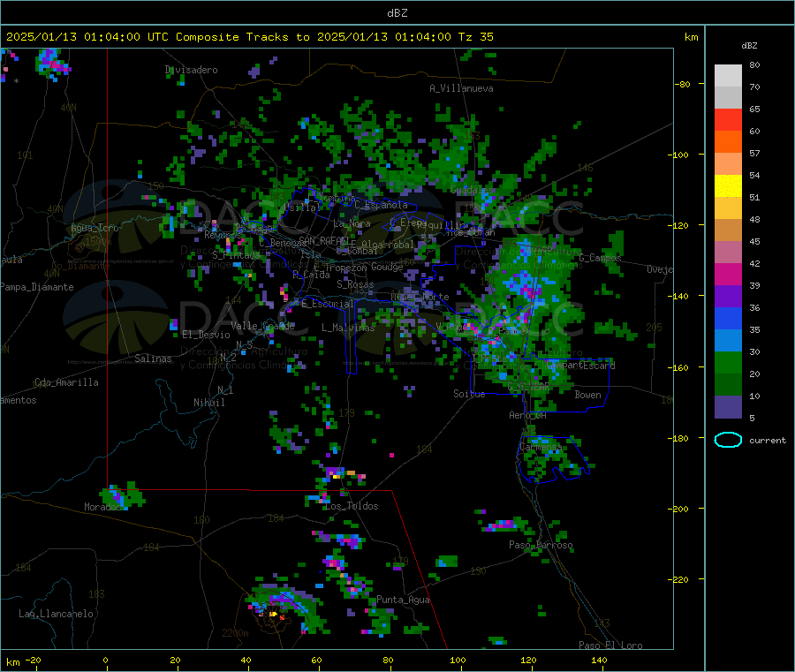This screenshot has width=795, height=672.
Task: Click the 'Pampa_Diamante' label
Action: click(36, 287)
